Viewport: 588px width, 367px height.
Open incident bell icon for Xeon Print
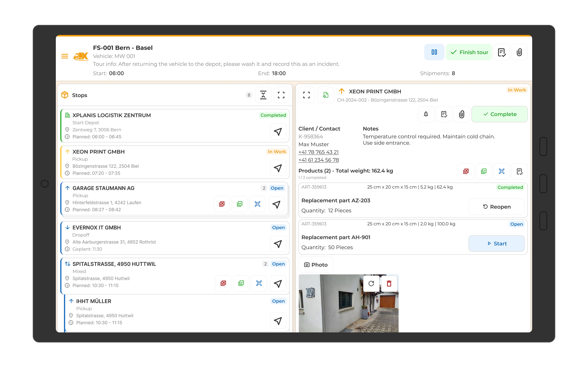(426, 114)
